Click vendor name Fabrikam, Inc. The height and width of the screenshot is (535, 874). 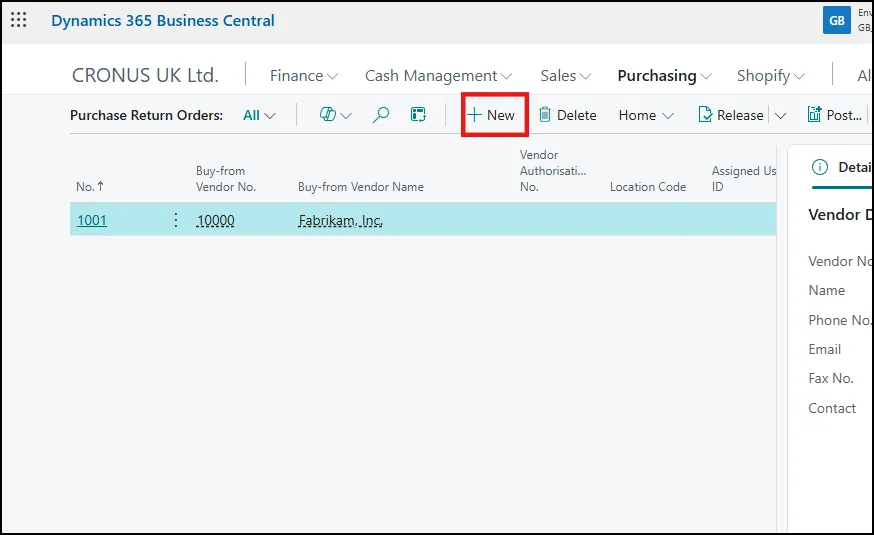[x=341, y=220]
